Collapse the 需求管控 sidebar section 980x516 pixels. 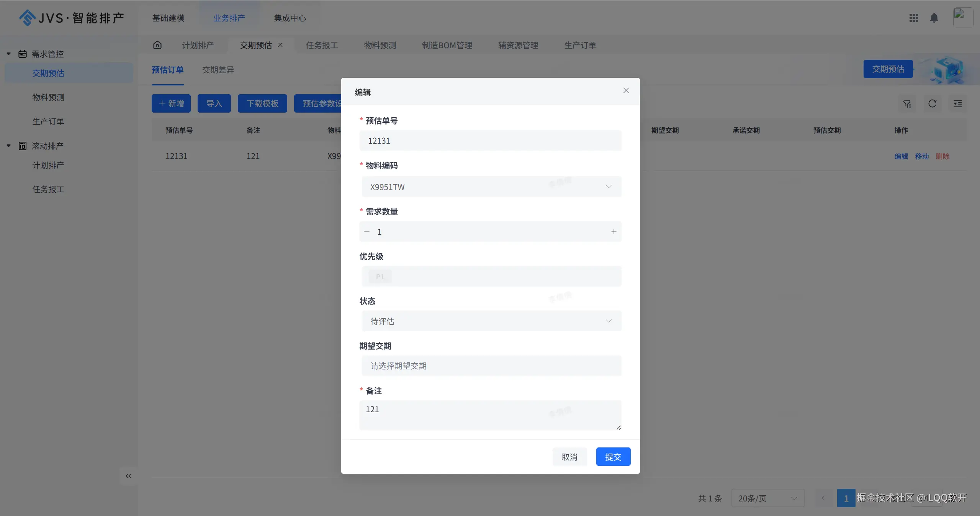pos(8,54)
